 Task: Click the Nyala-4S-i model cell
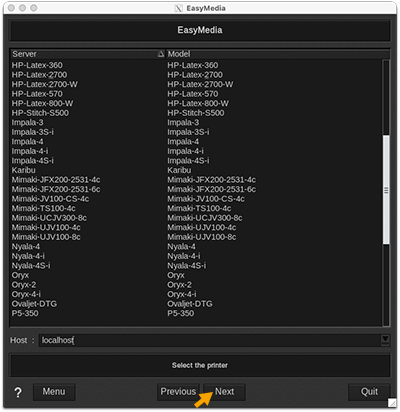coord(187,266)
